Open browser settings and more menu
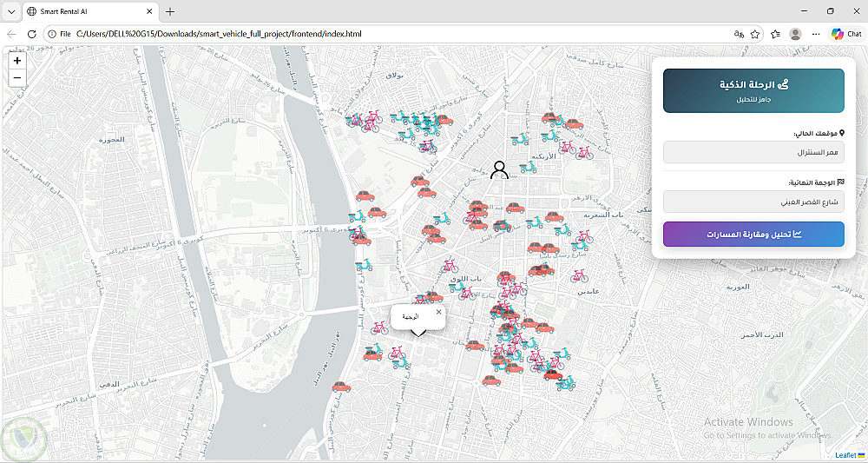 point(815,34)
